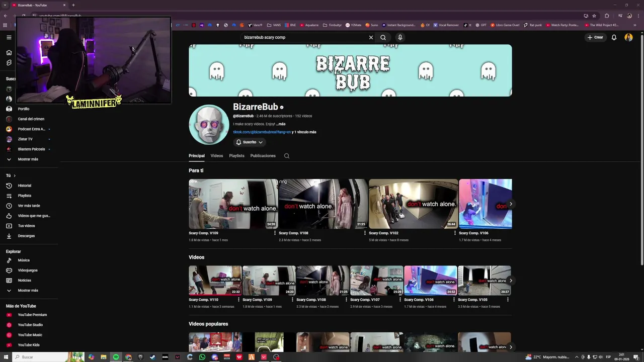644x362 pixels.
Task: Open the tiktok.com/@bizarrebubreal link
Action: tap(262, 132)
